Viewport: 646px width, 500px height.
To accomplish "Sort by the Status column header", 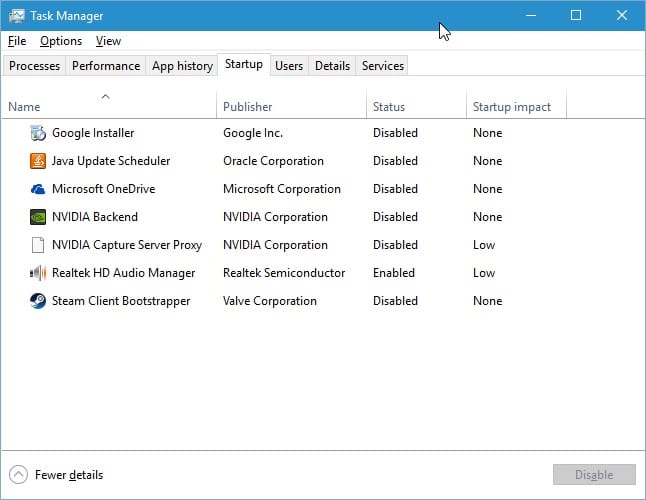I will [x=416, y=107].
